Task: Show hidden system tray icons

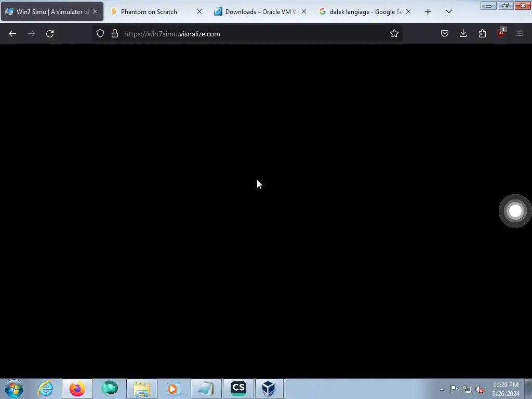Action: pos(442,389)
